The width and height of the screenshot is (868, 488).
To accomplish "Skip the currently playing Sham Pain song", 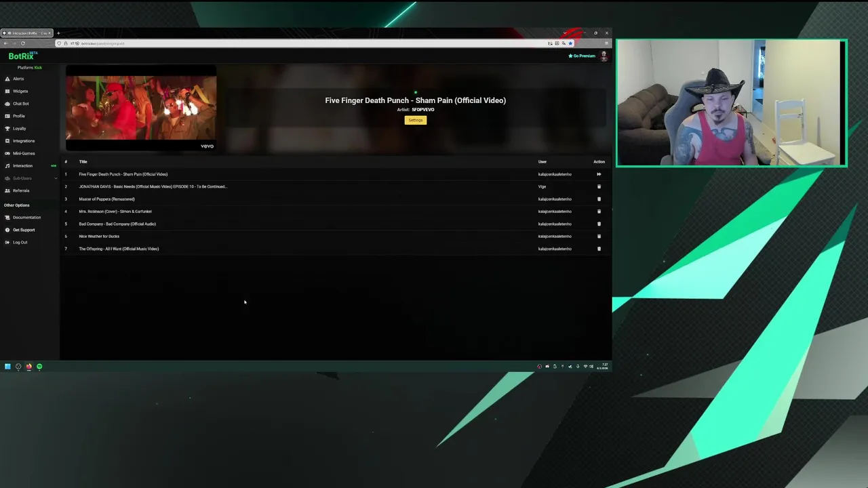I will coord(599,174).
